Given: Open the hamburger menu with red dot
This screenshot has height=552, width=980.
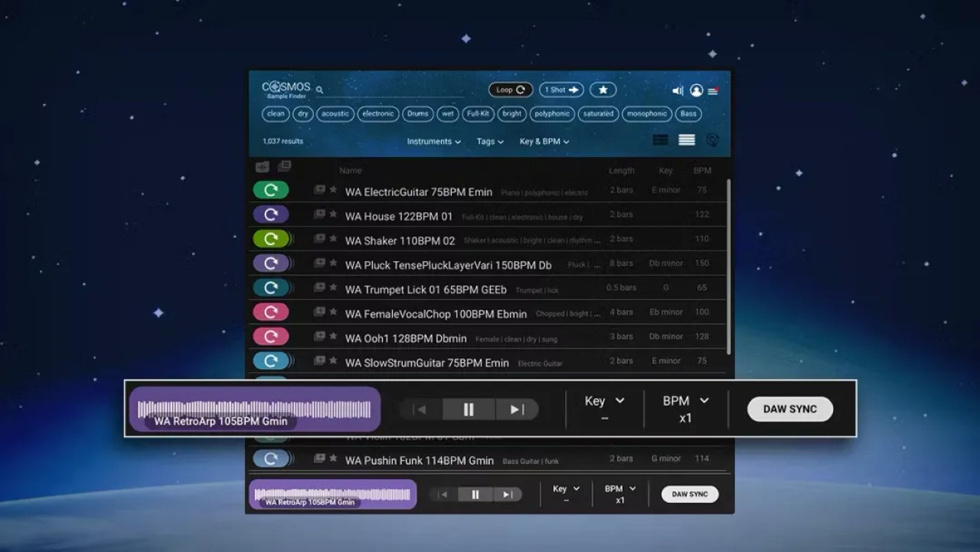Looking at the screenshot, I should [x=713, y=90].
